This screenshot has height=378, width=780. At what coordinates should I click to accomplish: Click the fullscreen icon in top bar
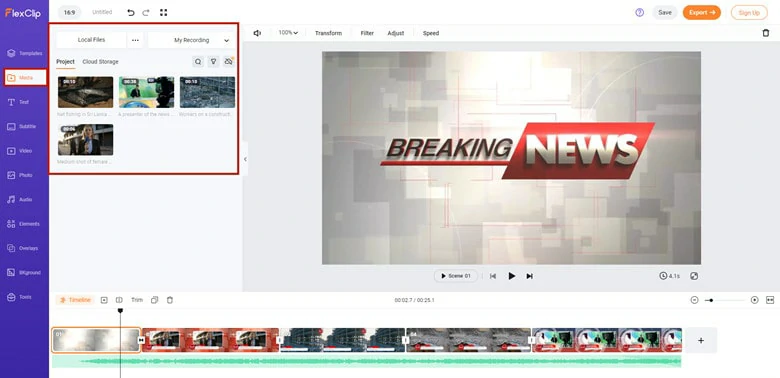(x=164, y=12)
